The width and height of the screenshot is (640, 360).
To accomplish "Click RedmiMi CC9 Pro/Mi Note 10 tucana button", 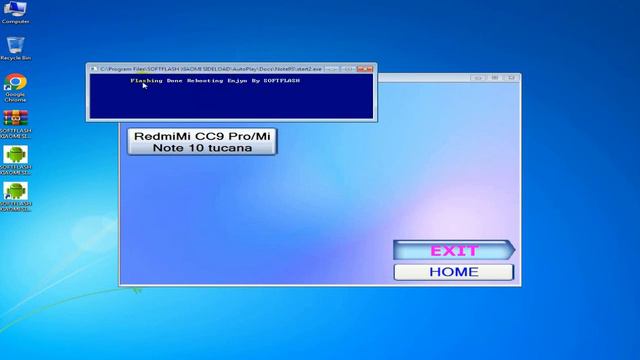I will coord(202,142).
